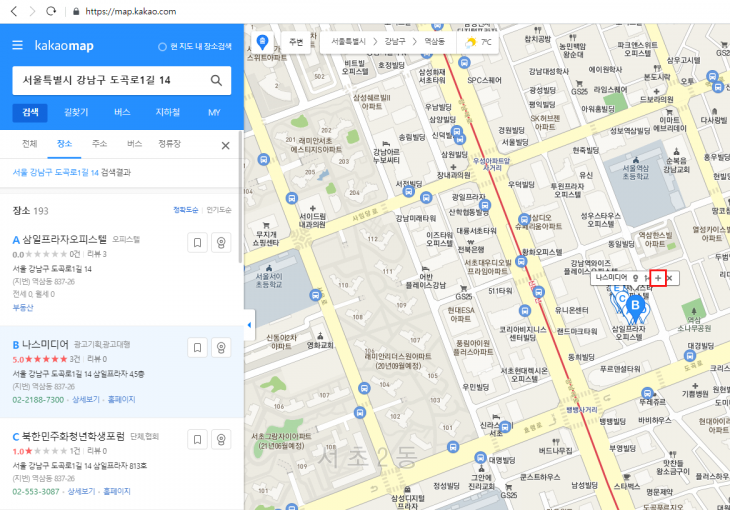Click the magnifier search icon
Viewport: 730px width, 510px height.
point(215,80)
